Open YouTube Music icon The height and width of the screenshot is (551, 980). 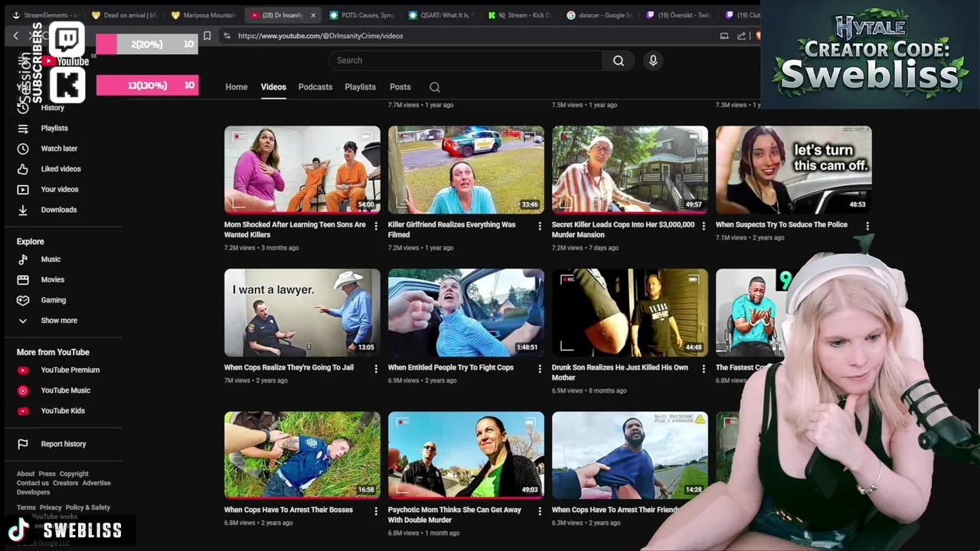point(23,390)
